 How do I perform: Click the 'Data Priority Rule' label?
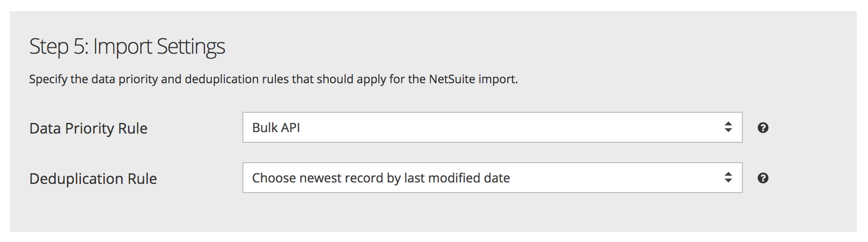tap(88, 128)
